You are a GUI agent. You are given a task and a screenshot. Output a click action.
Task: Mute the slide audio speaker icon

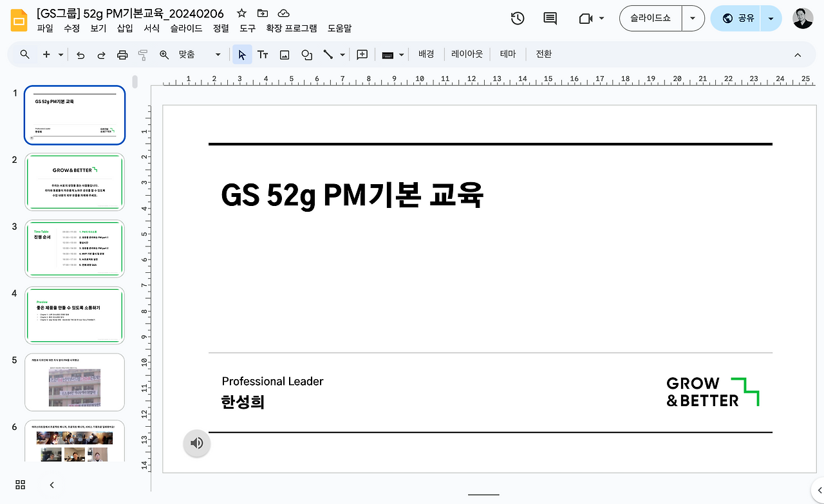(196, 443)
